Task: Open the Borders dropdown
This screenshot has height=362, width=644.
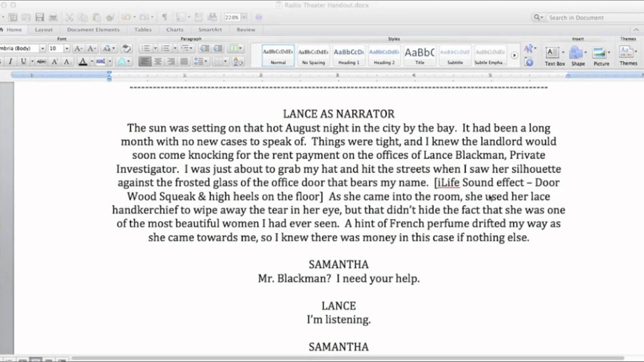Action: [x=220, y=61]
